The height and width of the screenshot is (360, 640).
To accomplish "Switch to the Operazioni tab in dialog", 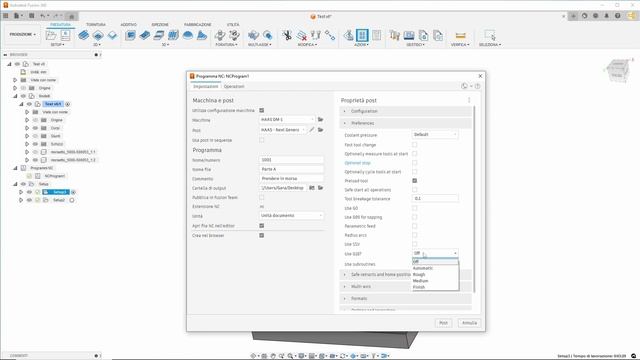I will click(234, 87).
